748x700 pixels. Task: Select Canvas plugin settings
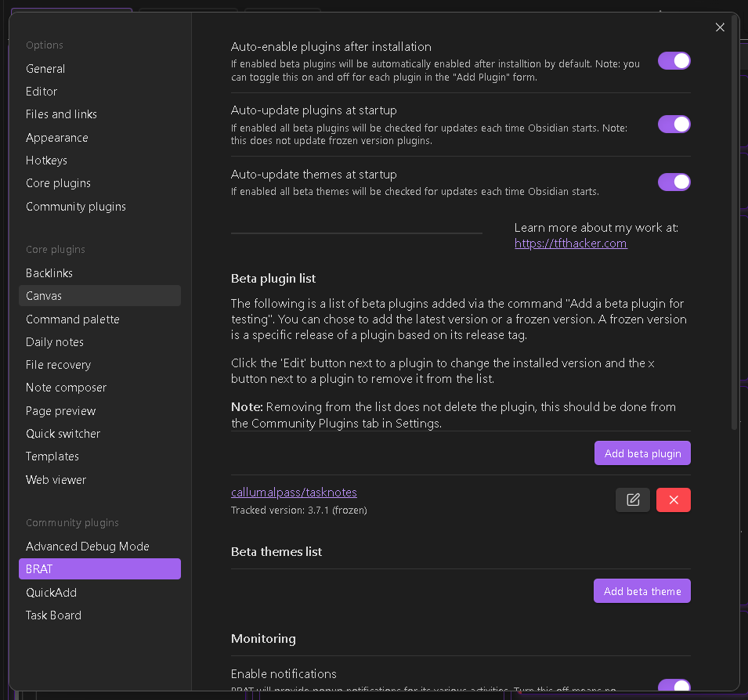tap(99, 296)
